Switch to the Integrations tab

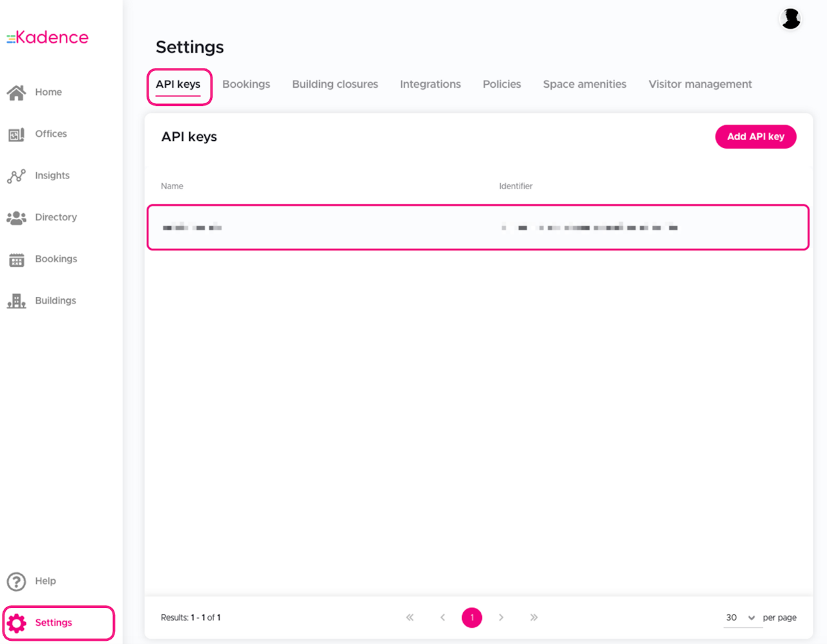(x=430, y=84)
